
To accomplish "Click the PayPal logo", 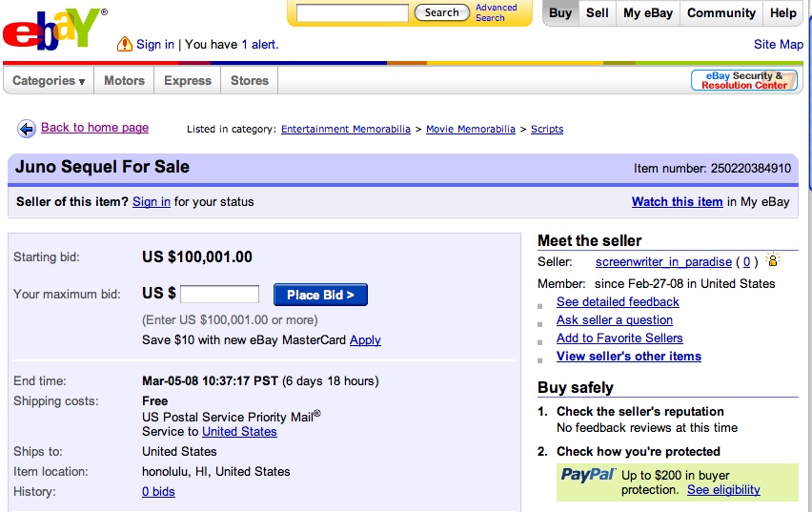I will point(588,474).
